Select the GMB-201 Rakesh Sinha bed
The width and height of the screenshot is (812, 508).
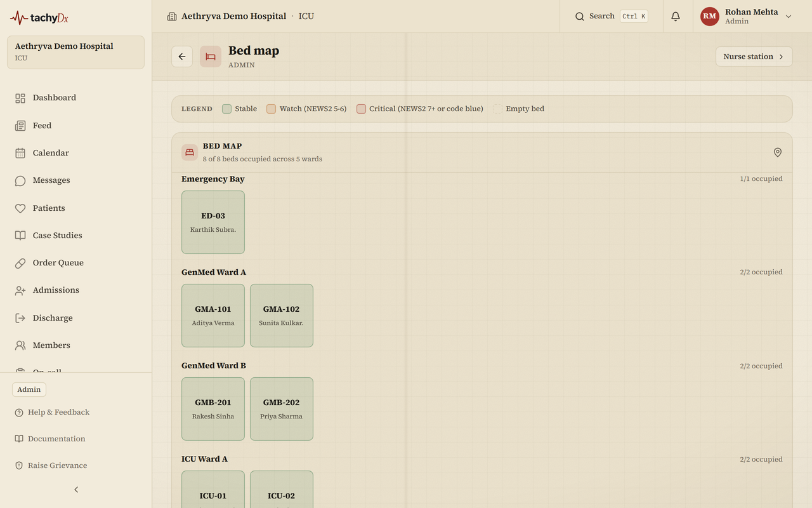point(213,409)
